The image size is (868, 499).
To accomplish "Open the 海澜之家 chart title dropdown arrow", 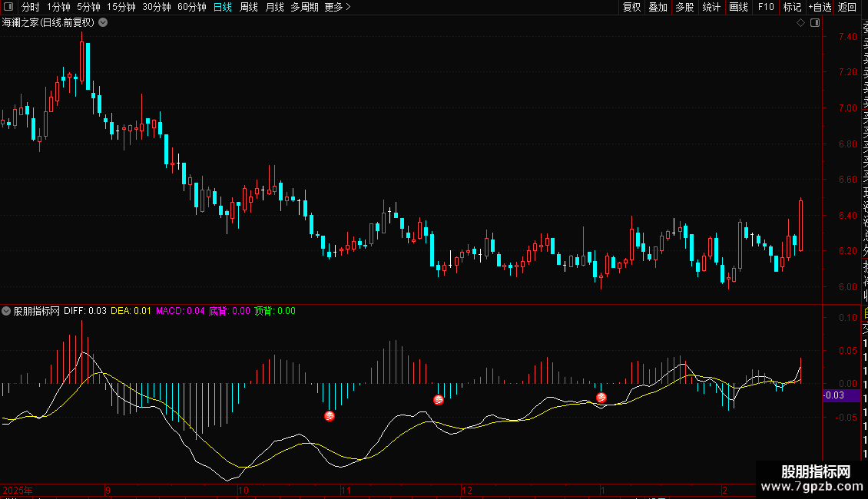I will click(103, 23).
